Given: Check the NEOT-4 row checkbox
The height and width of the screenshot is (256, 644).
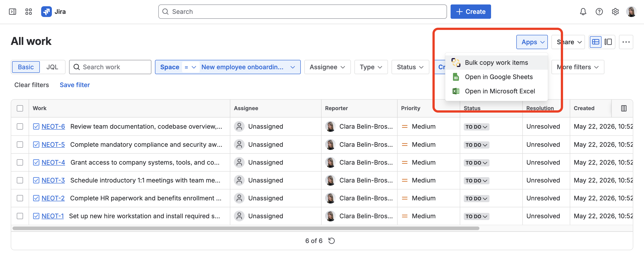Looking at the screenshot, I should click(20, 162).
